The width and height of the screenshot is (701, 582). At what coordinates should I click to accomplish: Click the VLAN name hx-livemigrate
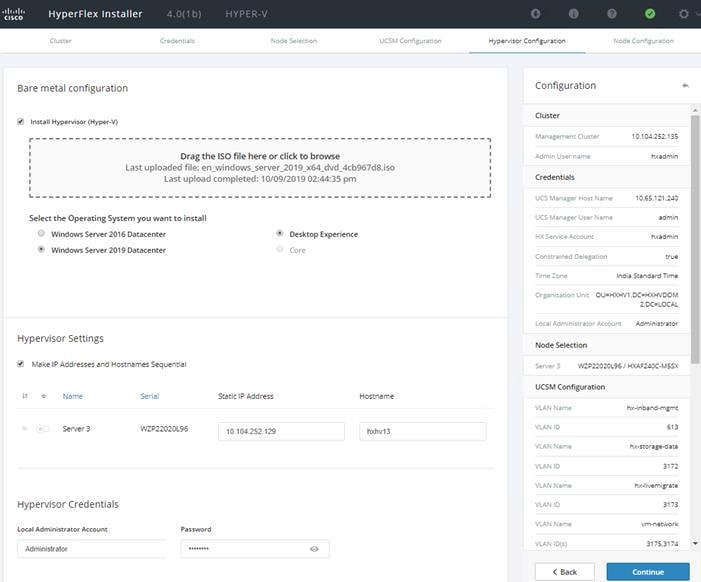(656, 485)
